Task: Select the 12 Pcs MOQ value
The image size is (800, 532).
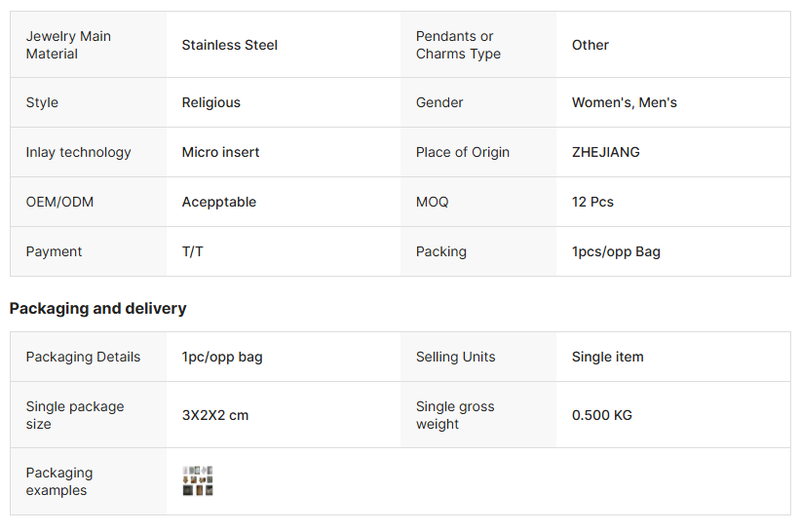Action: tap(592, 202)
